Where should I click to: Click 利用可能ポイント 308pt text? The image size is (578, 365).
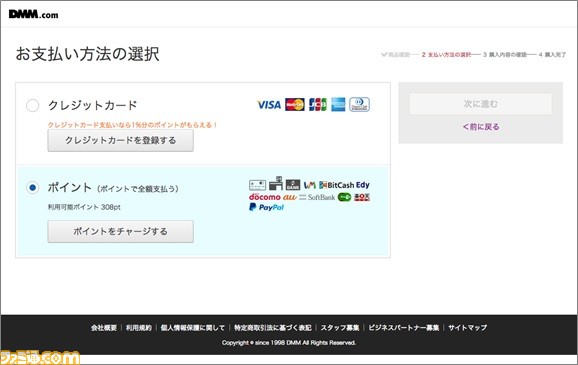[84, 207]
